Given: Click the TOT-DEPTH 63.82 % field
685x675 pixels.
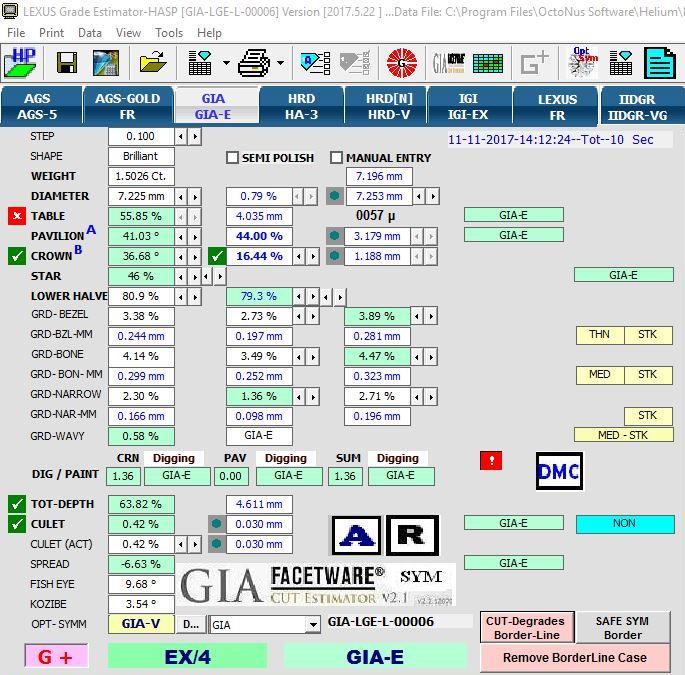Looking at the screenshot, I should [141, 504].
